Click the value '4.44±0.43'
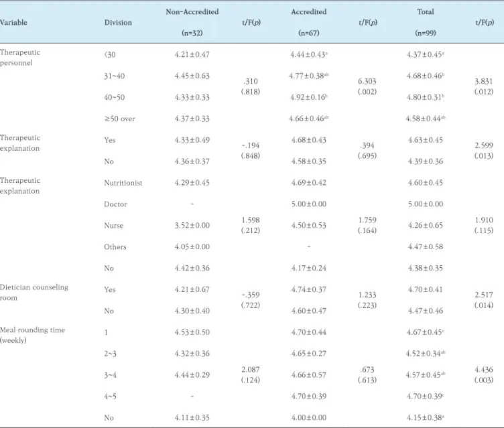 click(309, 55)
